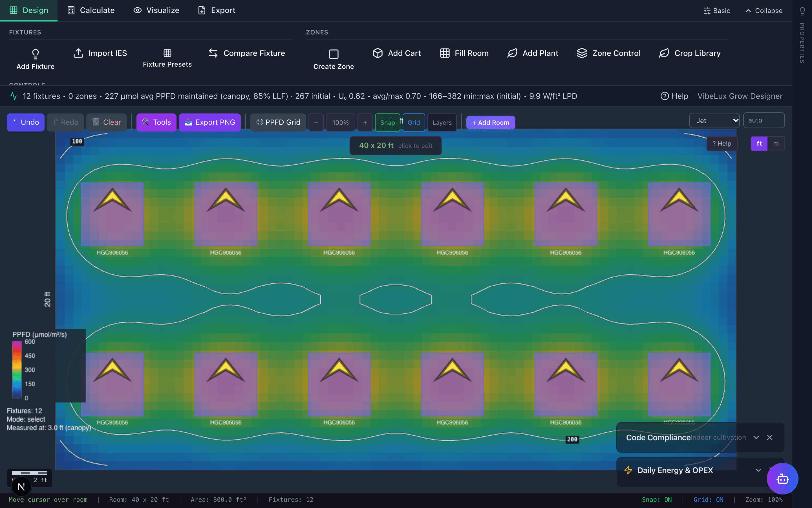Click the Add Fixture lightbulb icon

point(35,54)
